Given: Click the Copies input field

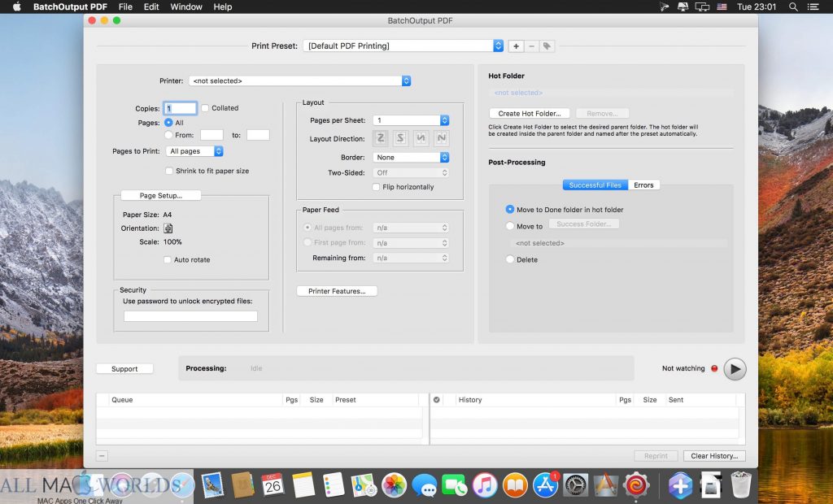Looking at the screenshot, I should (180, 108).
